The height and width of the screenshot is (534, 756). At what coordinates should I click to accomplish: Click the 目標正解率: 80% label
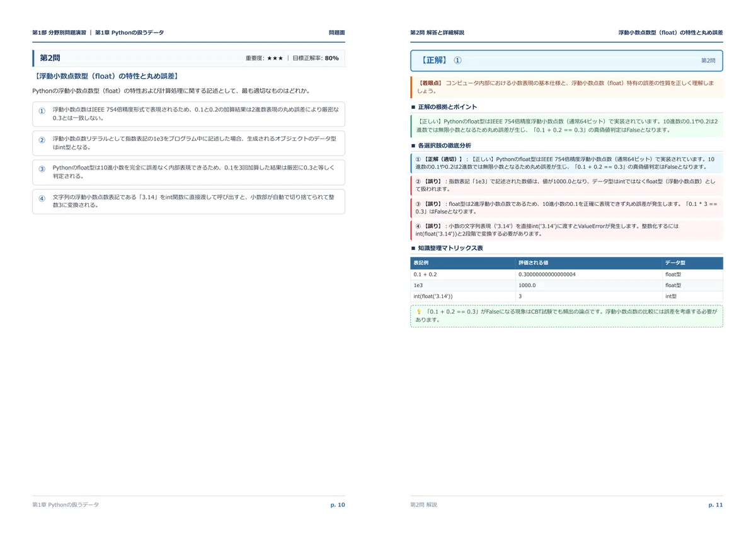(316, 58)
